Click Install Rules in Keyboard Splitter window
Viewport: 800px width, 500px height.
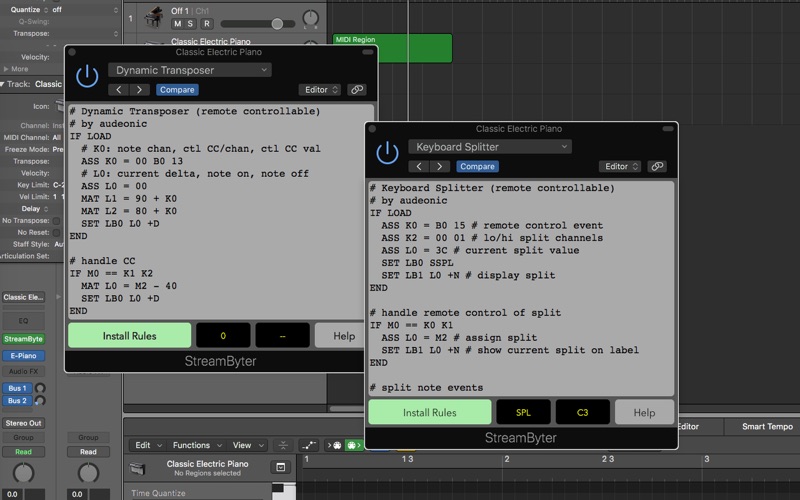(430, 412)
